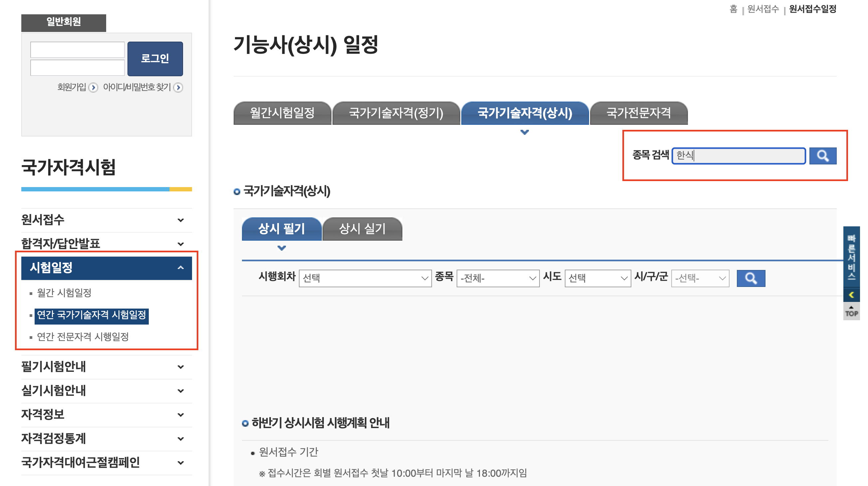Click the 종목 검색 text input field
The height and width of the screenshot is (486, 868).
pos(739,156)
